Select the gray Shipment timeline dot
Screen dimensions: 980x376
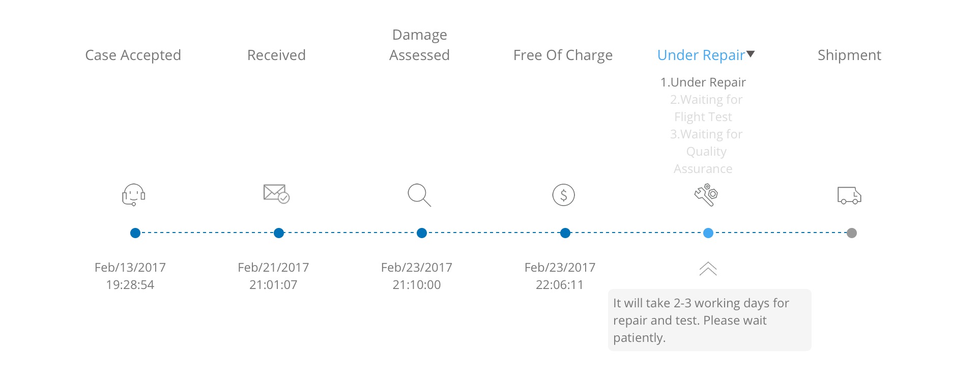click(852, 233)
